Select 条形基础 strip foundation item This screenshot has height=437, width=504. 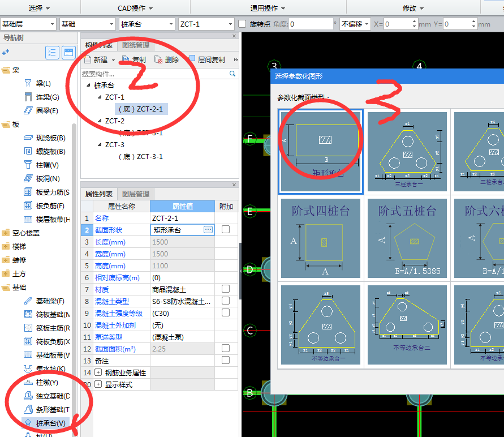46,409
